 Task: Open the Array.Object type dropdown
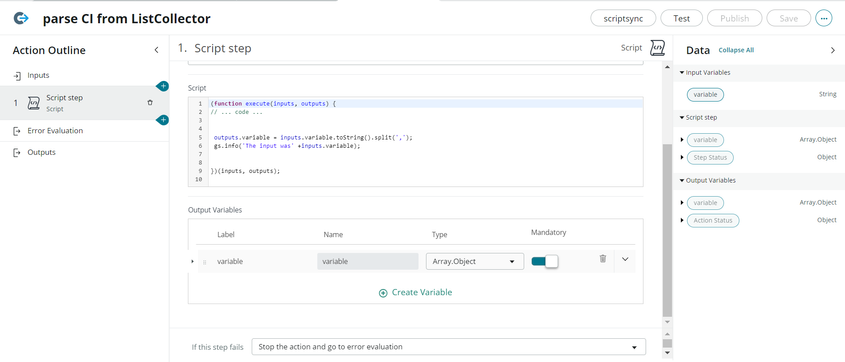pyautogui.click(x=475, y=261)
